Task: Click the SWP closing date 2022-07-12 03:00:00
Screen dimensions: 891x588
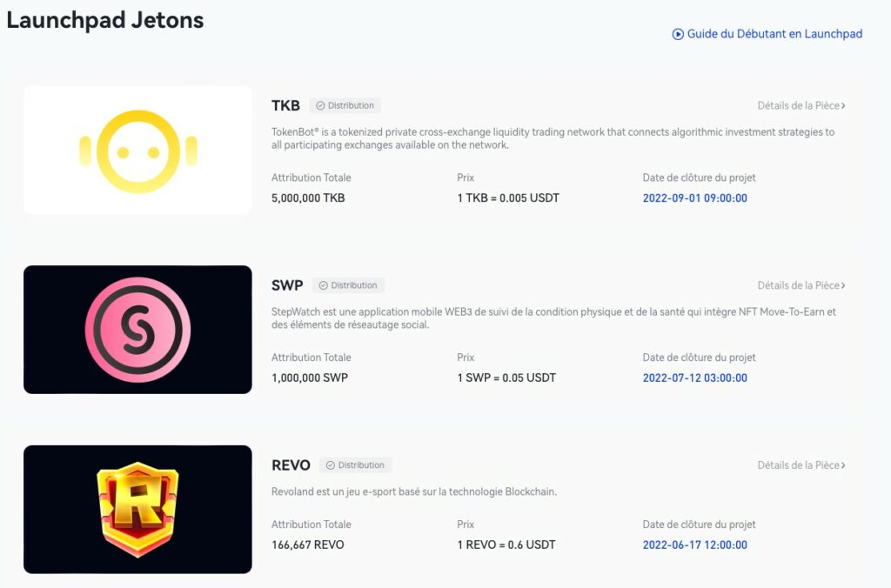Action: click(694, 378)
